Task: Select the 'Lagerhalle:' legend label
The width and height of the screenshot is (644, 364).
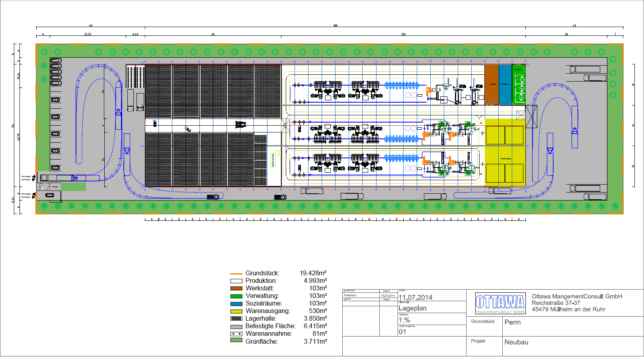Action: [261, 319]
